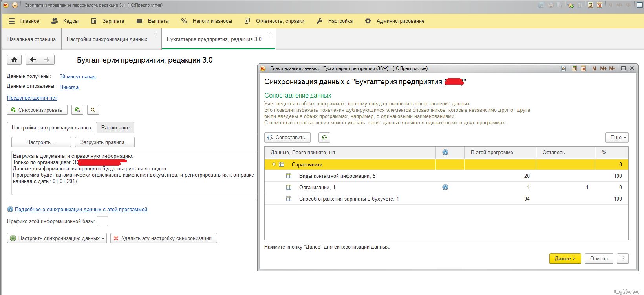Switch to Начальная страница tab
The width and height of the screenshot is (644, 295).
click(x=31, y=39)
